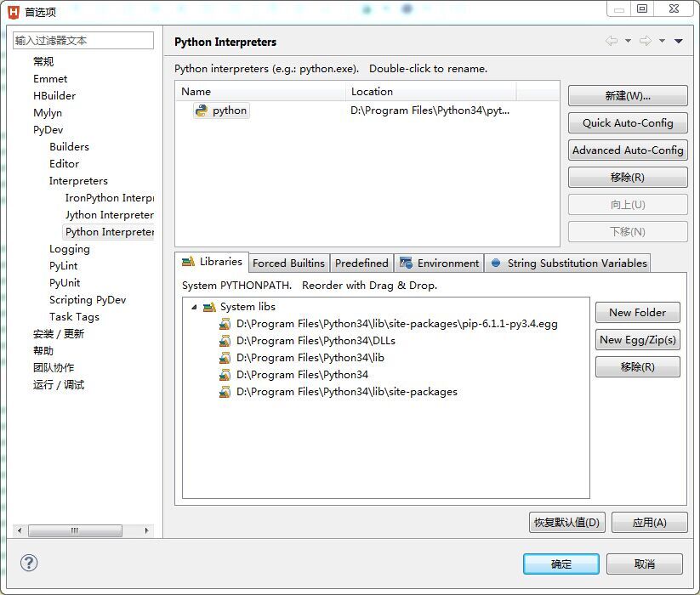This screenshot has height=595, width=700.
Task: Remove the selected interpreter with 移除(R)
Action: (x=628, y=178)
